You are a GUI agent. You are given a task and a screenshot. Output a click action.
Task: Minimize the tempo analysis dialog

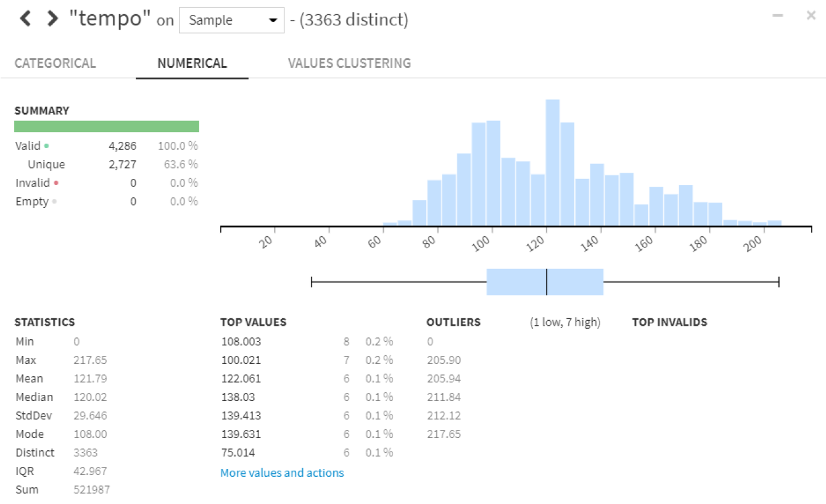[778, 15]
